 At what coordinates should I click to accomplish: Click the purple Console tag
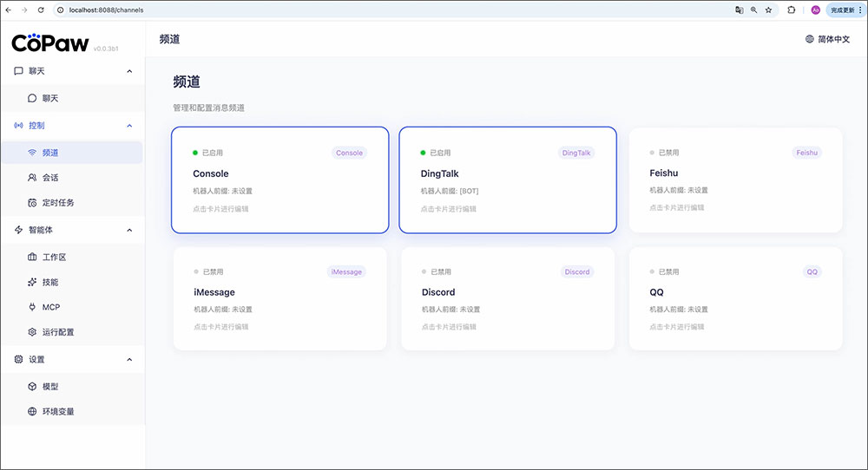(x=349, y=153)
